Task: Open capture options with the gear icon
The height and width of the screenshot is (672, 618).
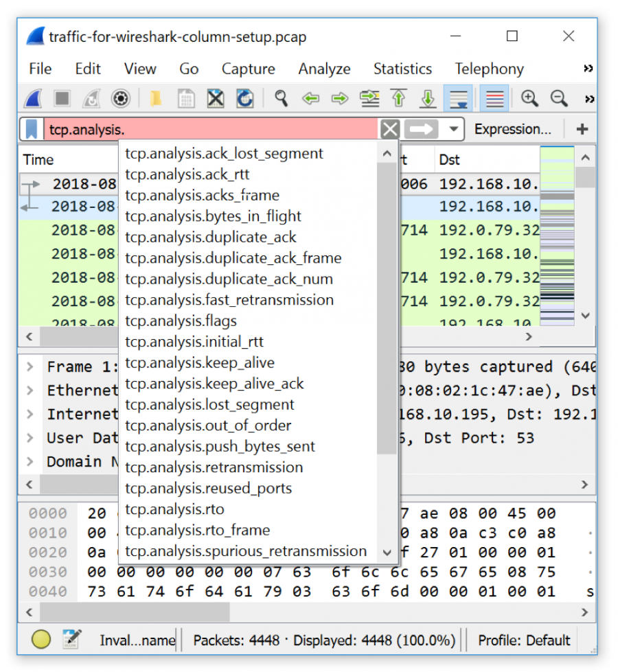Action: pos(121,98)
